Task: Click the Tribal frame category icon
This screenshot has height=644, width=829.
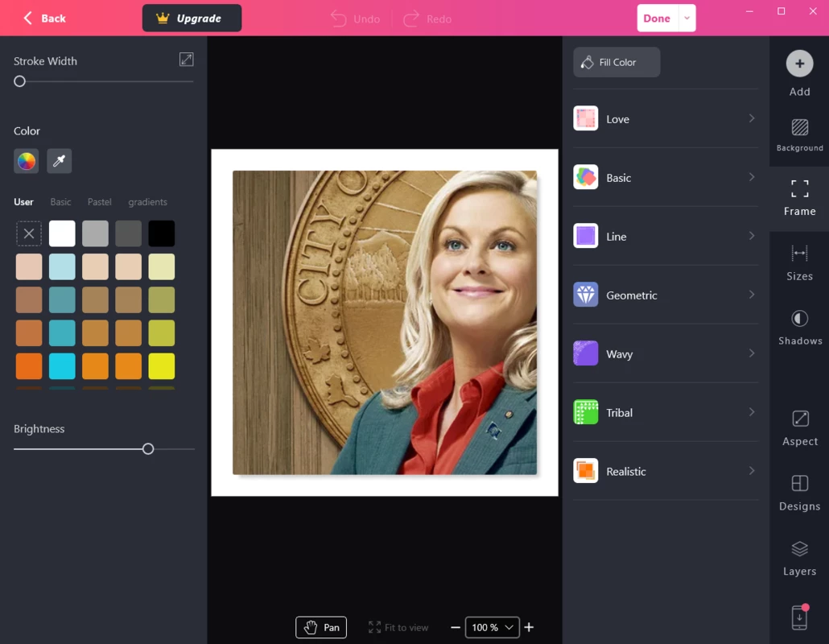Action: pyautogui.click(x=586, y=412)
